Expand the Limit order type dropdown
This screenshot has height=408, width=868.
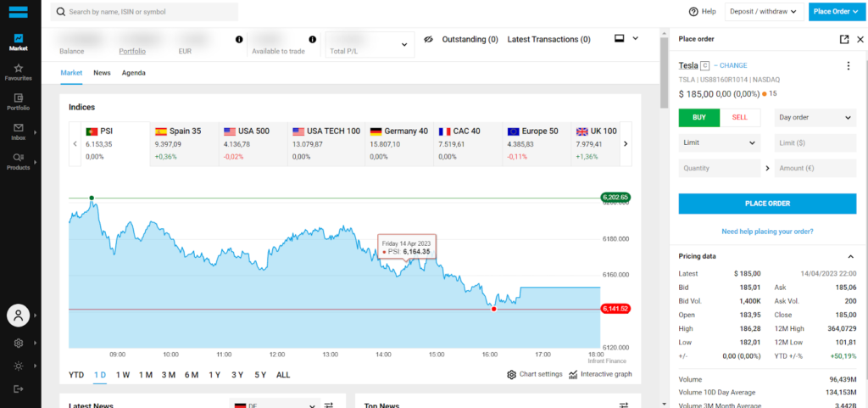click(719, 143)
